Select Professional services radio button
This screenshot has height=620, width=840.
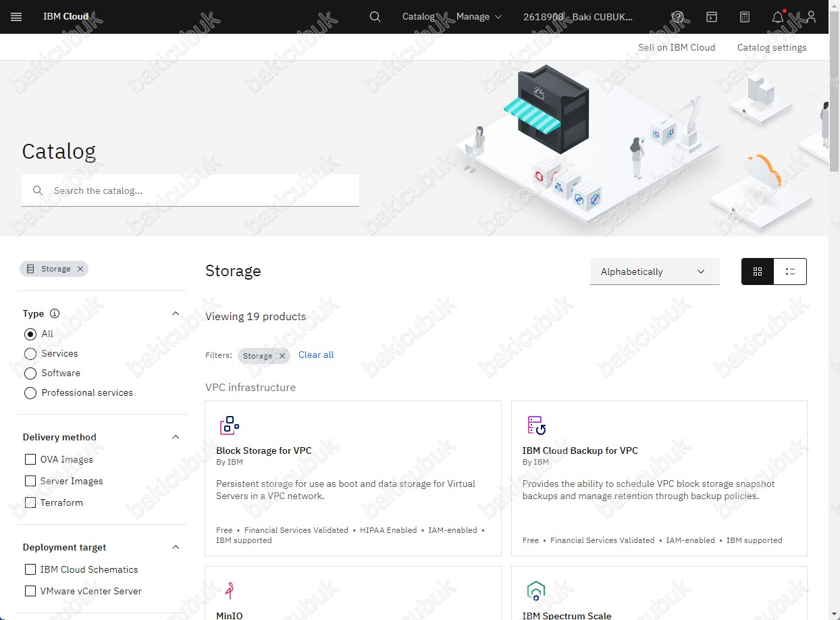click(30, 392)
